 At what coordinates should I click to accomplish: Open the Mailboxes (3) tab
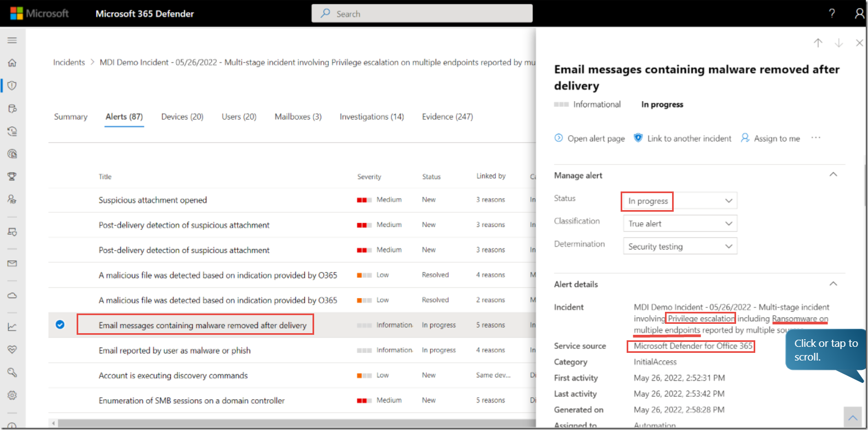[298, 117]
